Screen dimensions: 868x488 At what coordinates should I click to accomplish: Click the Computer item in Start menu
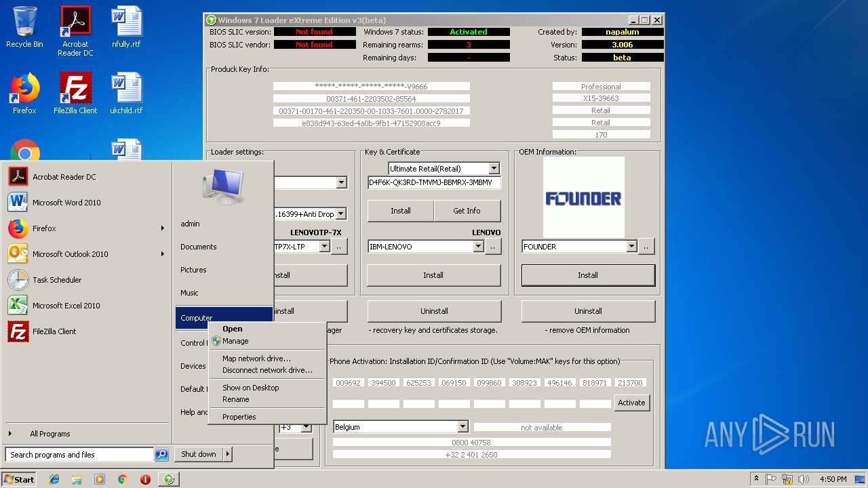tap(224, 317)
